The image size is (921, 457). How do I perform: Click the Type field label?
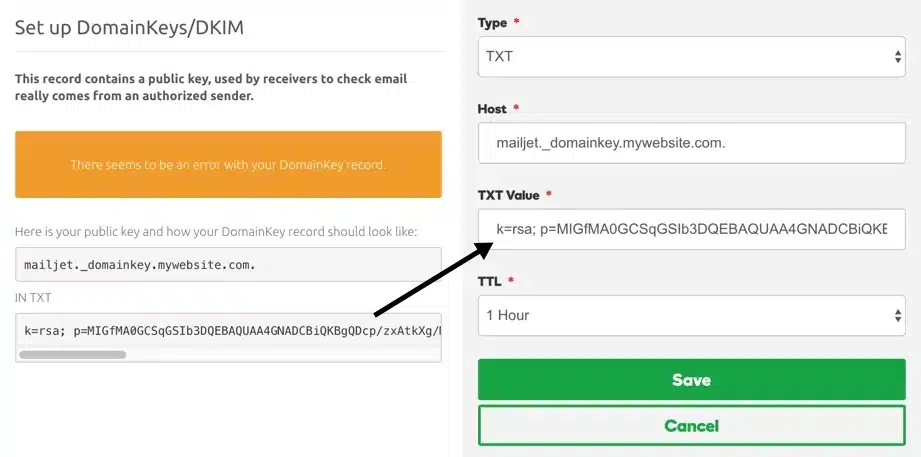(492, 22)
